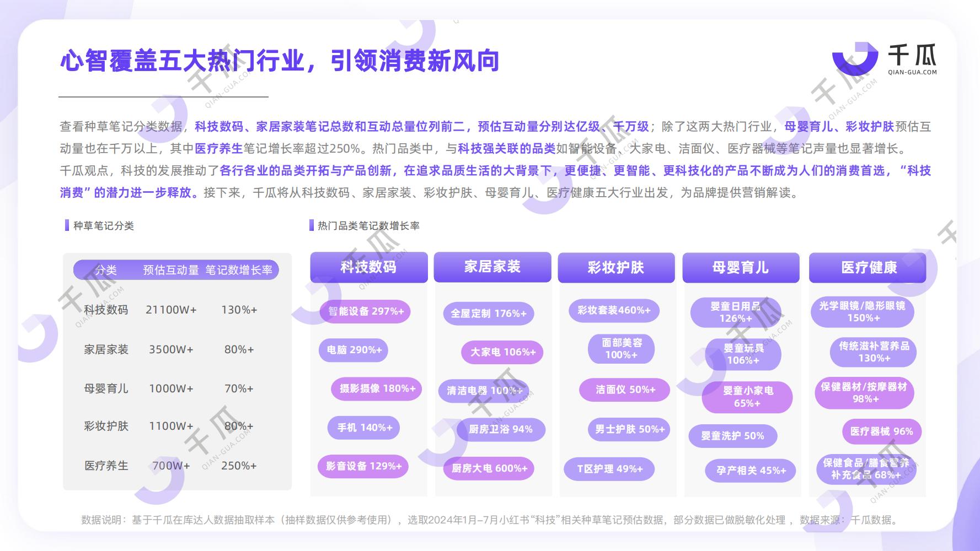This screenshot has width=980, height=551.
Task: Click the 全屋定制 176%+ pill
Action: click(x=488, y=314)
